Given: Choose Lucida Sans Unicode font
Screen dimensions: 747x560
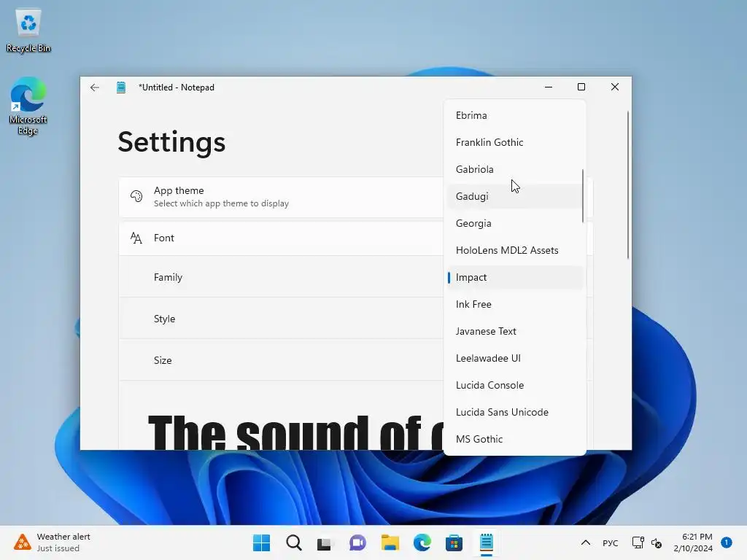Looking at the screenshot, I should [515, 412].
